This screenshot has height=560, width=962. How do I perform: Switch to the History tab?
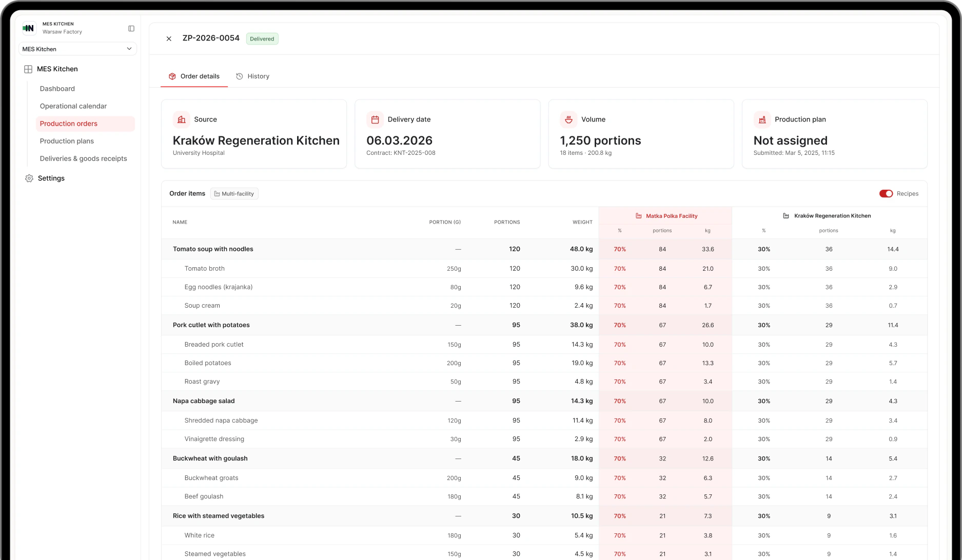(252, 76)
